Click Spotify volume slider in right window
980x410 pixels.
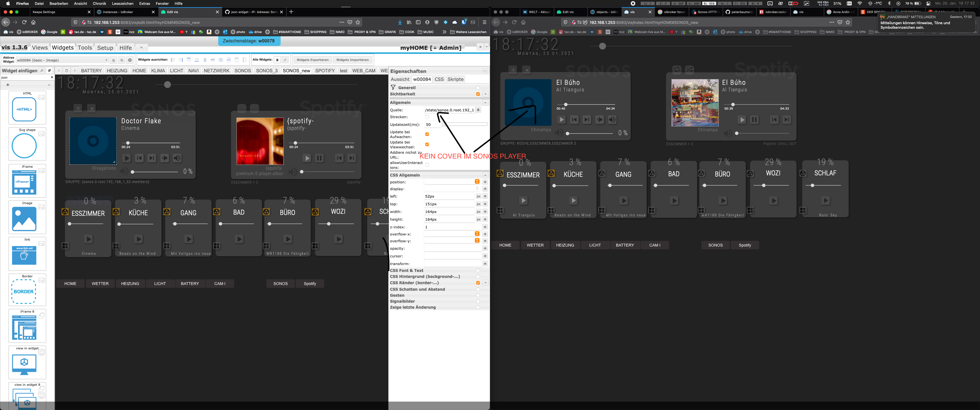click(762, 134)
